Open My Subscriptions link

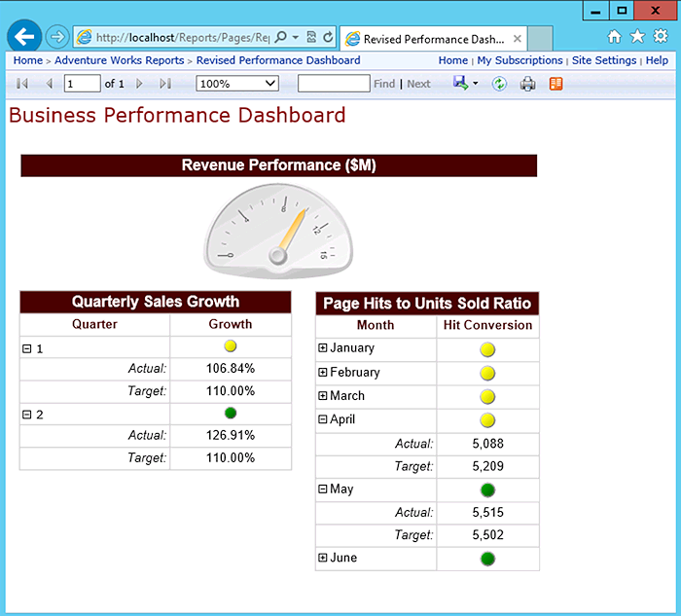coord(520,60)
